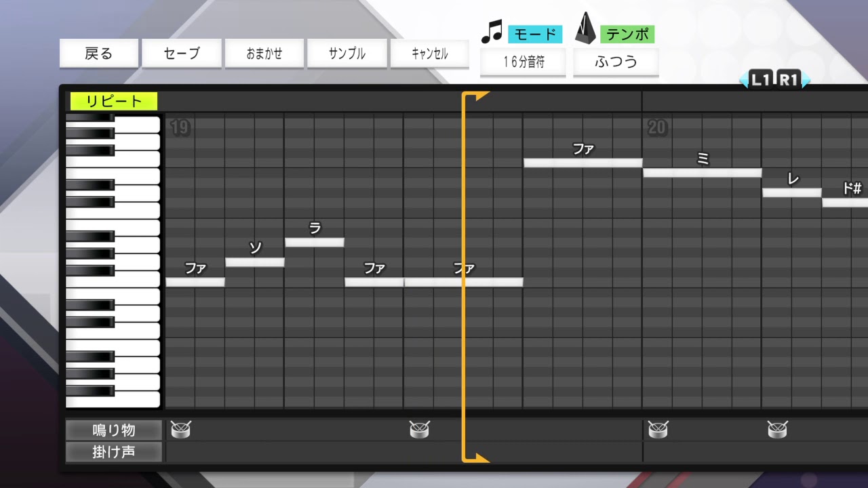Image resolution: width=868 pixels, height=488 pixels.
Task: Select the レ note block
Action: pyautogui.click(x=792, y=192)
